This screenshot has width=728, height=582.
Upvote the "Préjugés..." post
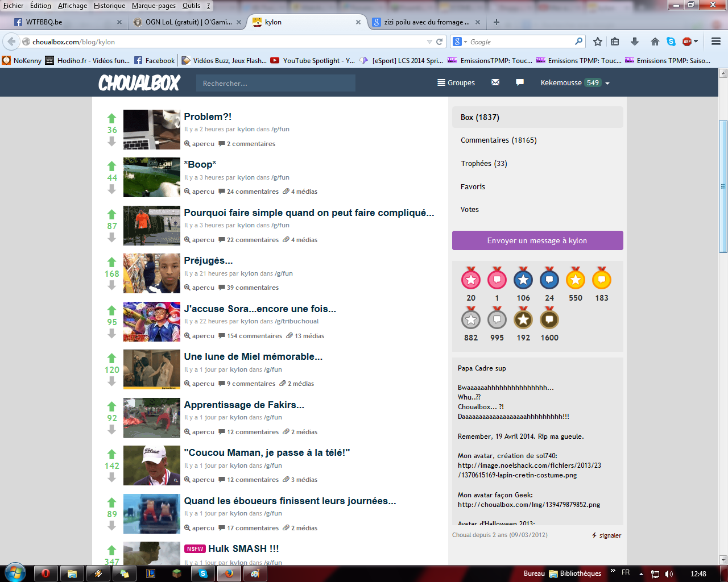[x=111, y=262]
